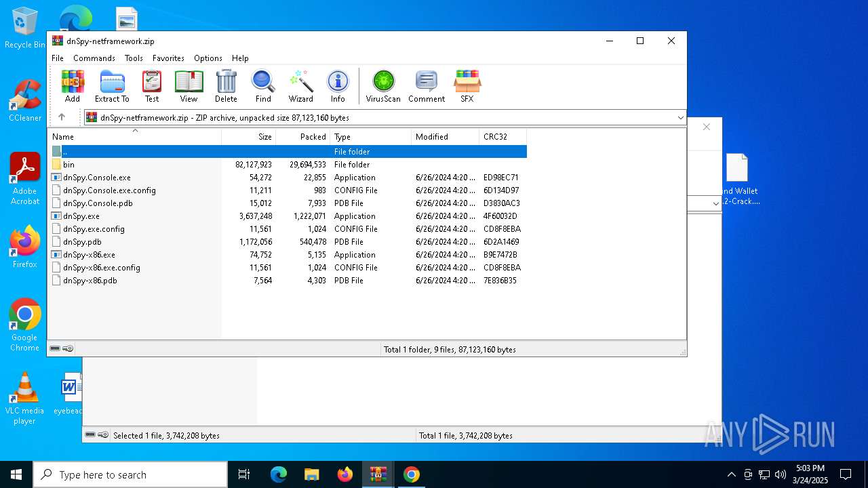This screenshot has width=868, height=488.
Task: Select dnSpy-x86.pdb file
Action: (288, 281)
